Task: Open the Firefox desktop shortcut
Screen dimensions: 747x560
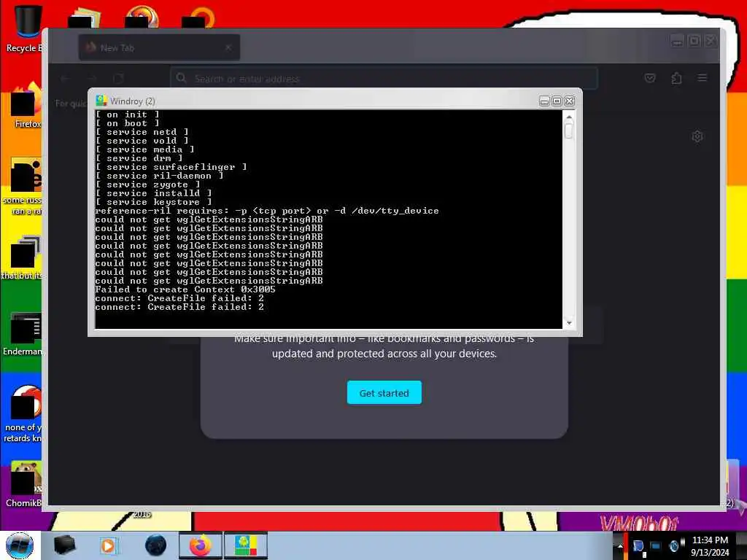Action: (x=27, y=106)
